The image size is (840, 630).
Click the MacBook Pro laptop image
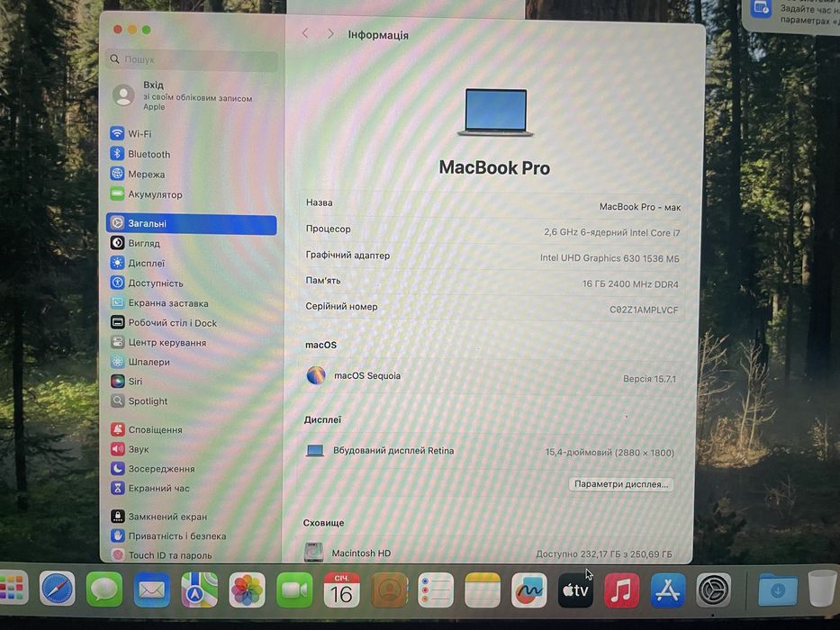click(x=495, y=112)
